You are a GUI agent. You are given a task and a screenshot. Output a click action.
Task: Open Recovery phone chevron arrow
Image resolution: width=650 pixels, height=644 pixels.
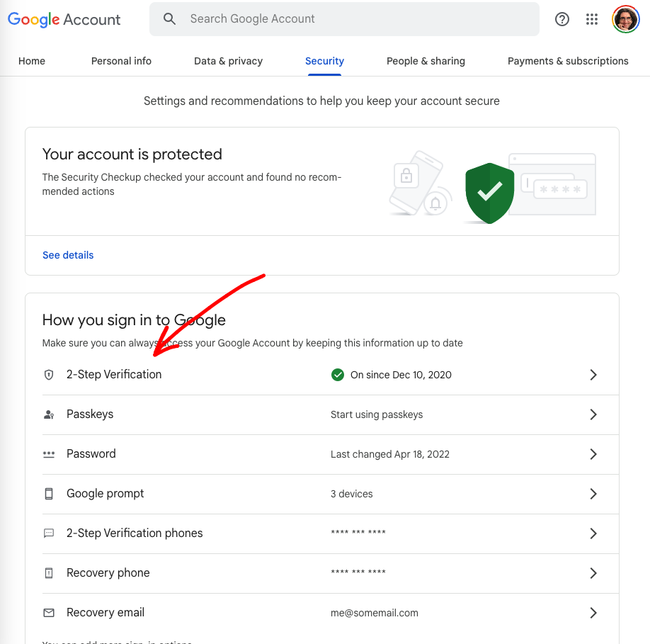(593, 573)
